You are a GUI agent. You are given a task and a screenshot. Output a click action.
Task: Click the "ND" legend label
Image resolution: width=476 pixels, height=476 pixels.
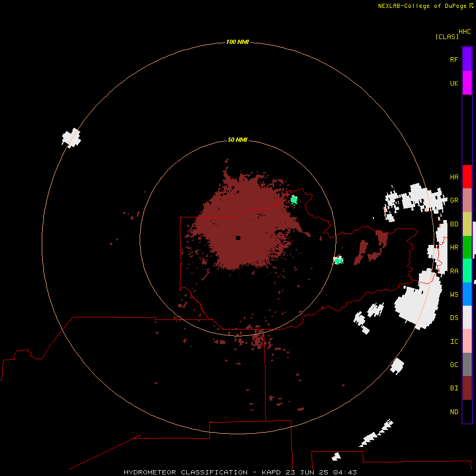tap(454, 412)
